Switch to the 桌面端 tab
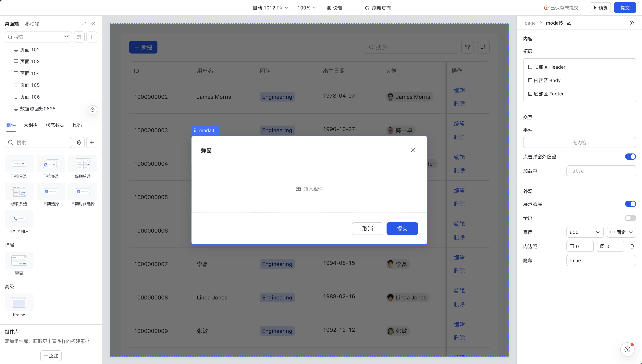Screen dimensions: 642x364 12,24
